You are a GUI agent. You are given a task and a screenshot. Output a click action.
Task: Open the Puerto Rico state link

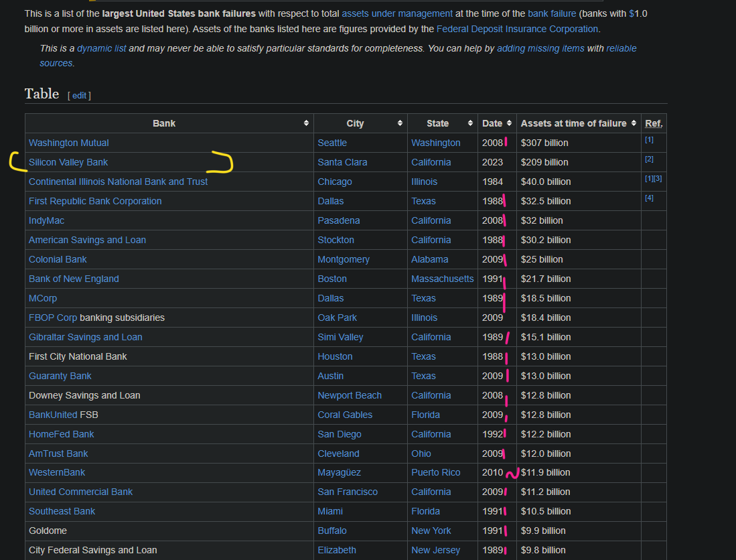click(x=435, y=472)
